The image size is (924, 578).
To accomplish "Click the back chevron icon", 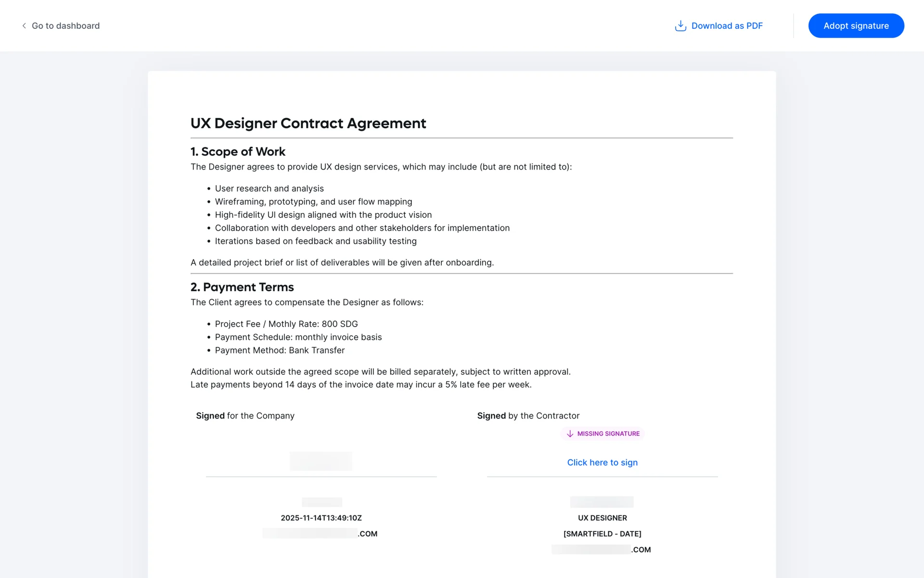I will pyautogui.click(x=24, y=26).
